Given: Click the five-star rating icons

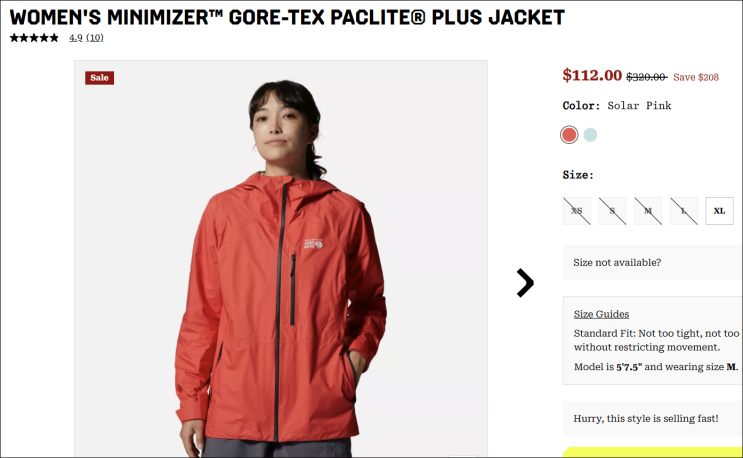Looking at the screenshot, I should click(34, 38).
